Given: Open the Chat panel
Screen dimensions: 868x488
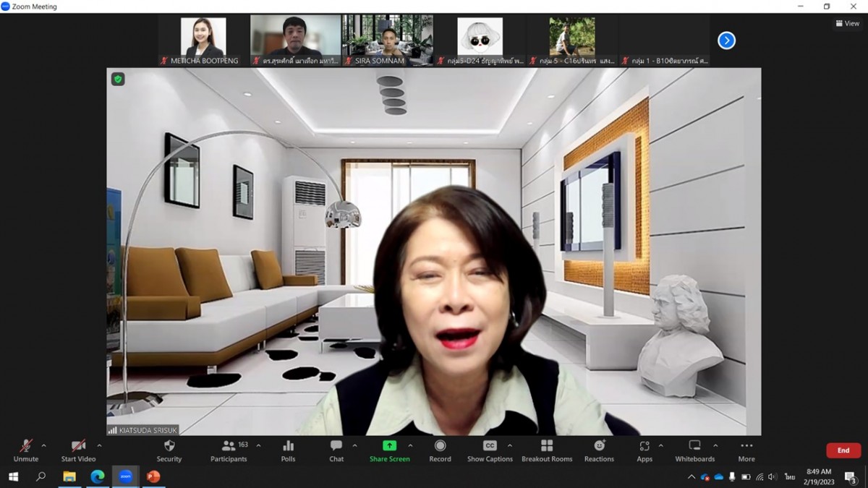Looking at the screenshot, I should [x=336, y=446].
